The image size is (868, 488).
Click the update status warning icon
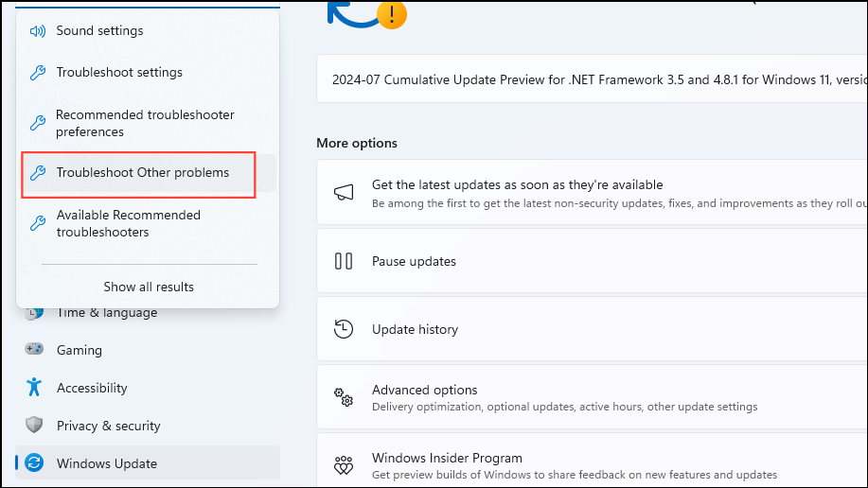click(391, 13)
